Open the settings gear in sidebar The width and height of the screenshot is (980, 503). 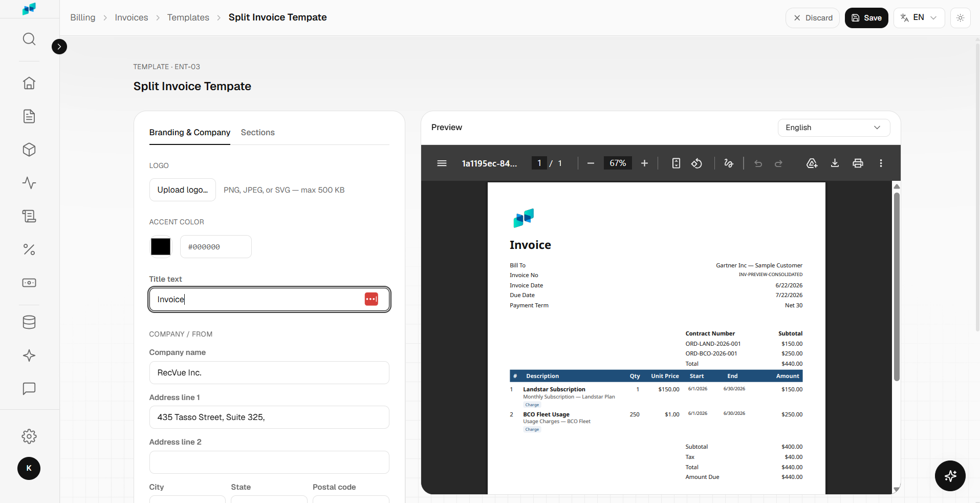(x=29, y=436)
